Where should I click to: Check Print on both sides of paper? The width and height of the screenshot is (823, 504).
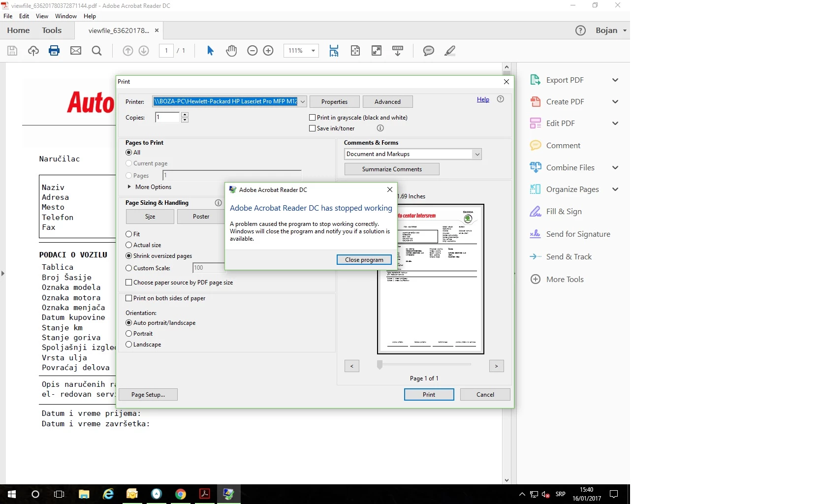click(129, 298)
